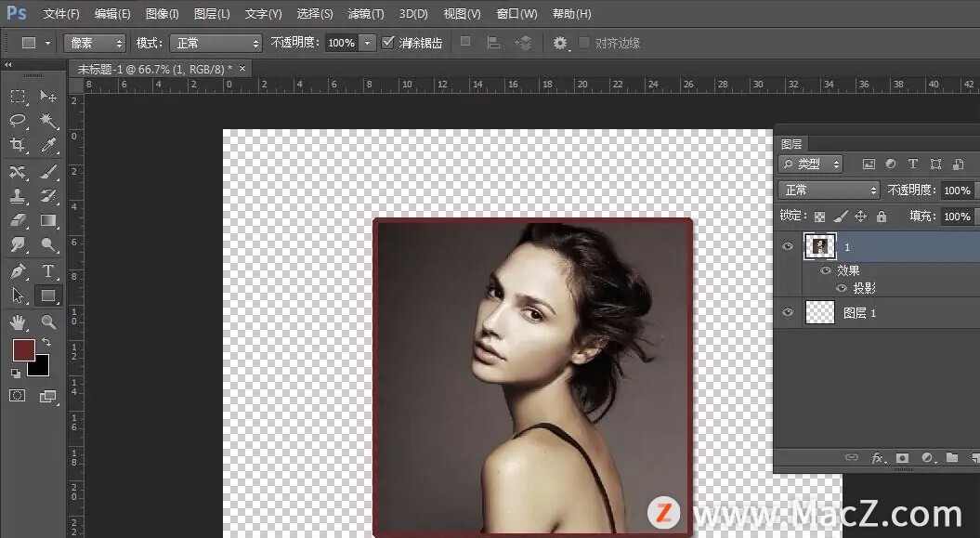
Task: Hide the 投影 drop shadow effect
Action: [841, 288]
